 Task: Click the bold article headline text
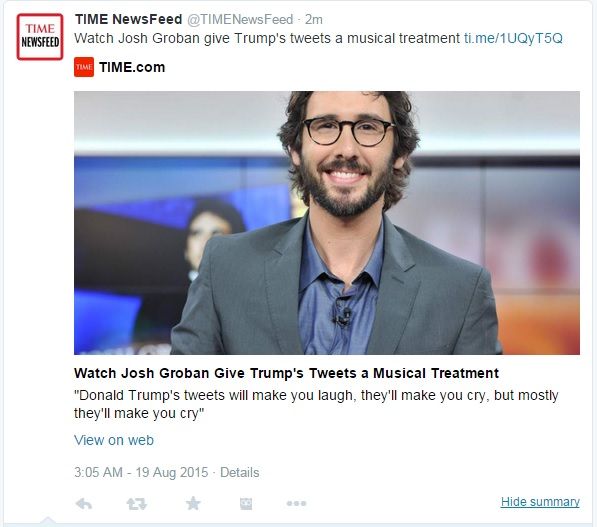point(286,373)
